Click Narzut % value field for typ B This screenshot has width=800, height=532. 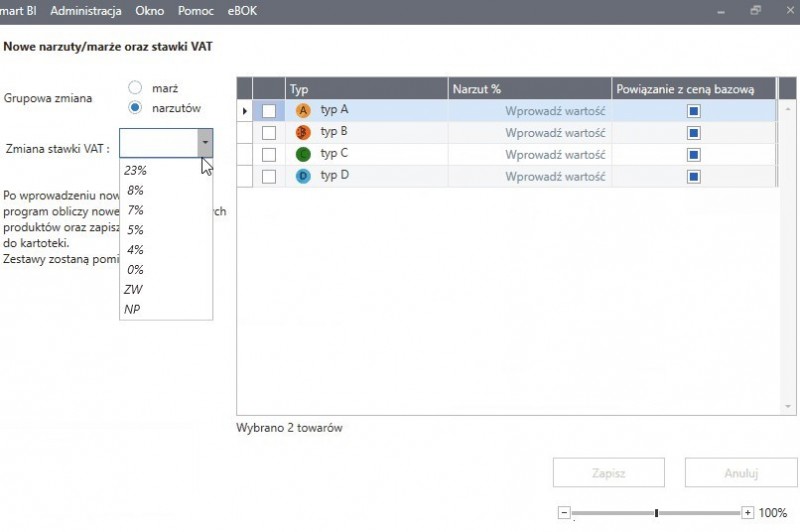point(530,133)
